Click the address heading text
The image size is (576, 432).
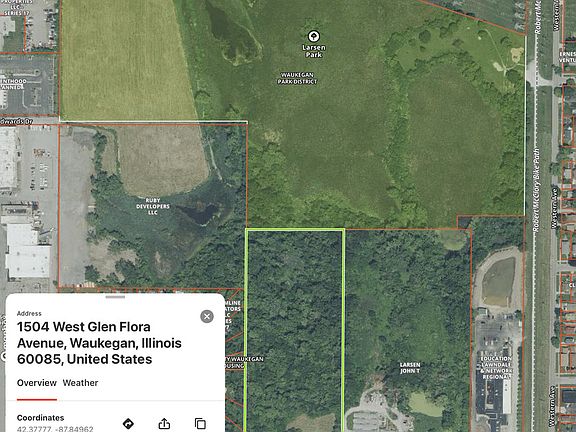coord(99,343)
